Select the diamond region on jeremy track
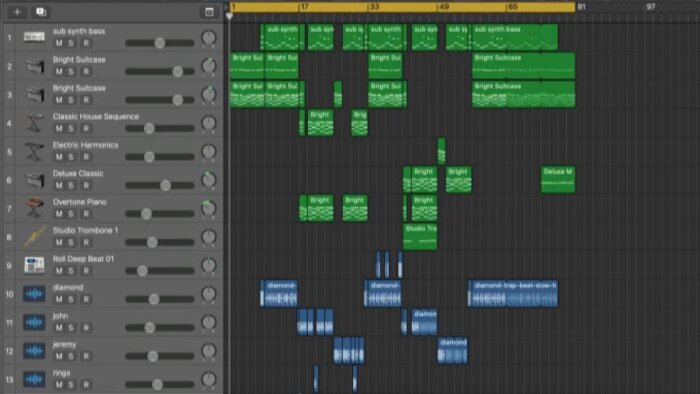This screenshot has height=394, width=700. [x=453, y=351]
